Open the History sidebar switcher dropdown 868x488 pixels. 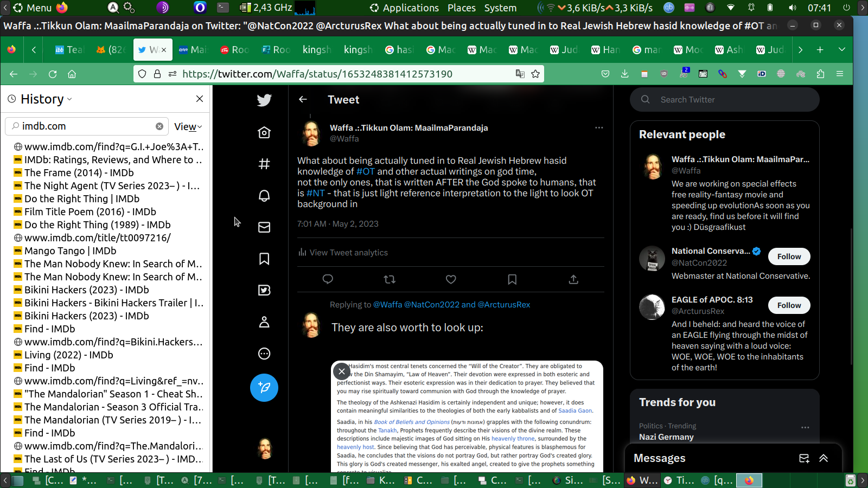click(46, 99)
